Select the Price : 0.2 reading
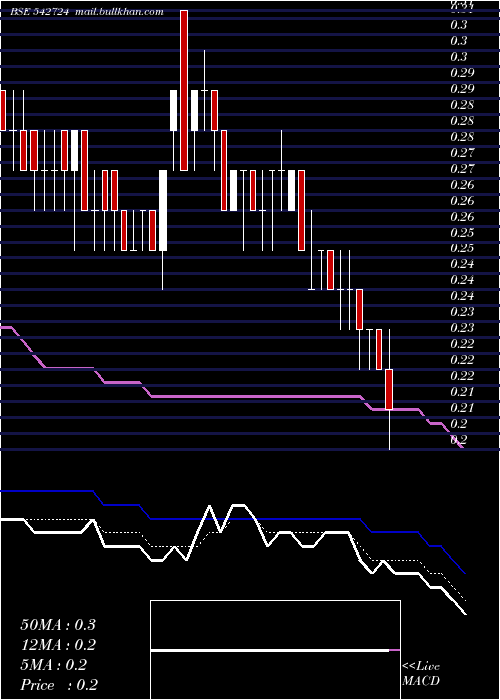The height and width of the screenshot is (700, 500). (59, 685)
